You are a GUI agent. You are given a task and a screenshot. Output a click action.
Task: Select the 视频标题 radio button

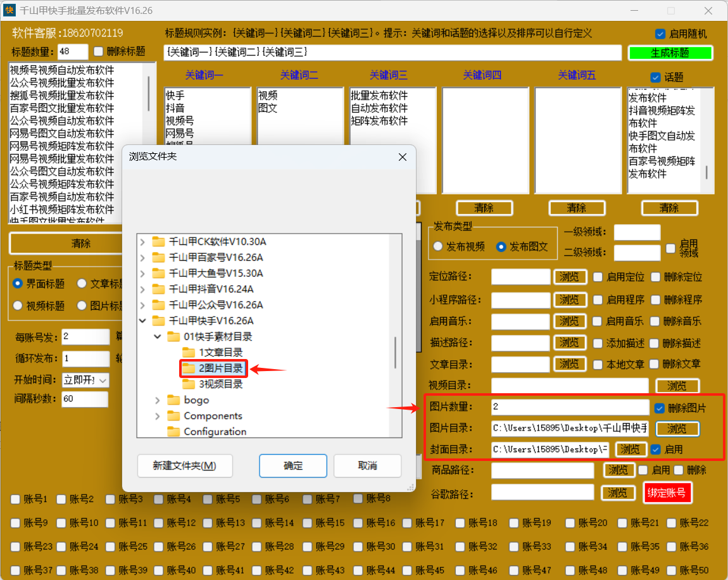[x=18, y=306]
